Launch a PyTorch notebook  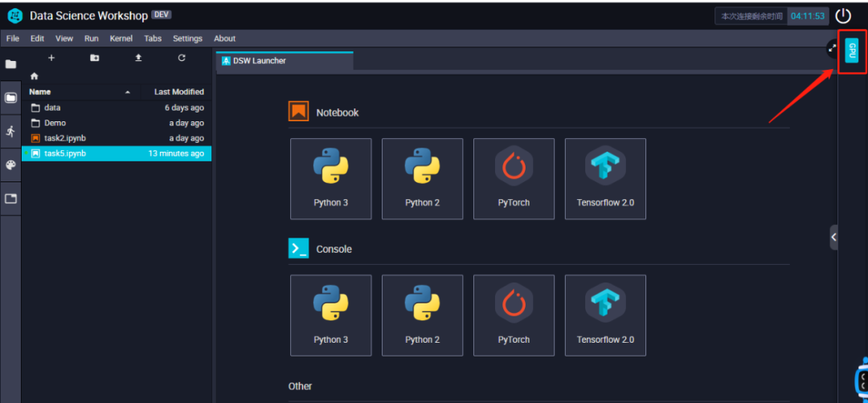pyautogui.click(x=514, y=178)
